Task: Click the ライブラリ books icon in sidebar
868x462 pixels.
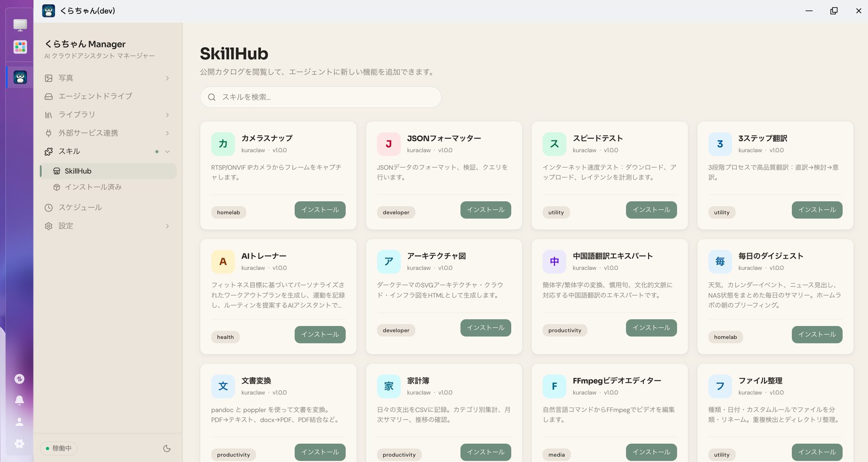Action: (x=49, y=115)
